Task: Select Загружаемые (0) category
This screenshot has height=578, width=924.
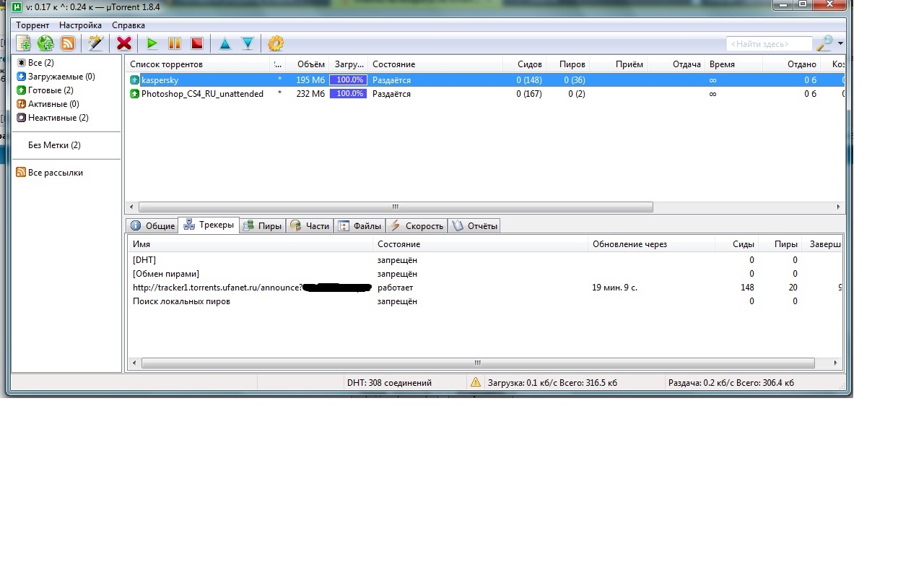Action: [56, 77]
